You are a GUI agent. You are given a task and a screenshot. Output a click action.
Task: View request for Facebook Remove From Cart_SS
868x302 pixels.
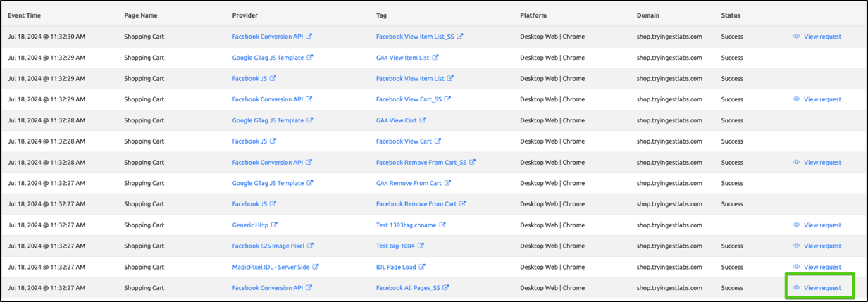(821, 162)
